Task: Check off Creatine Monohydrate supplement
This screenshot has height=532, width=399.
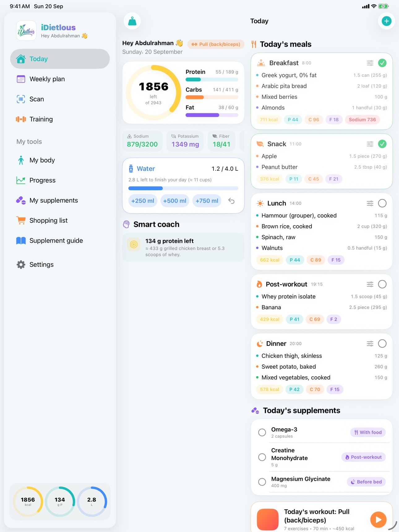Action: tap(262, 457)
